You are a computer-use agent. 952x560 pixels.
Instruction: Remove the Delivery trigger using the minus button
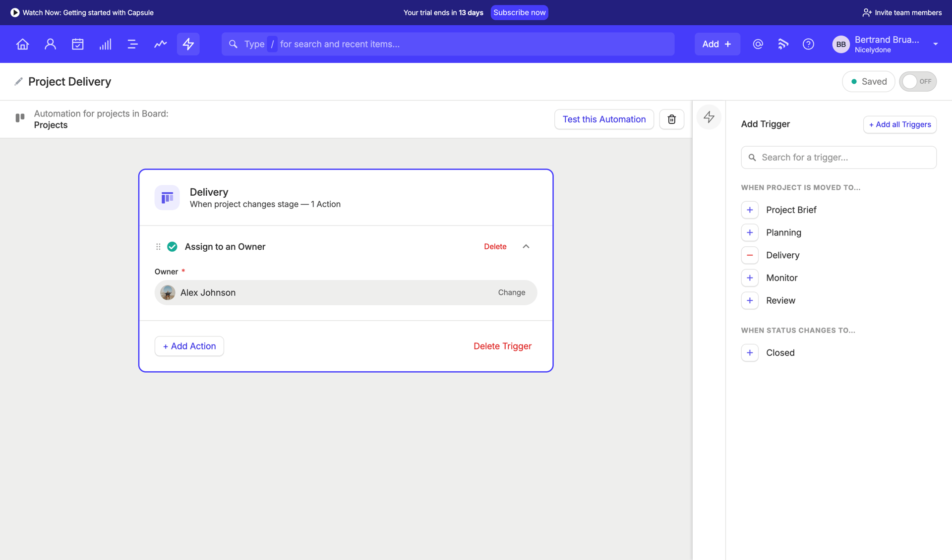pos(750,255)
